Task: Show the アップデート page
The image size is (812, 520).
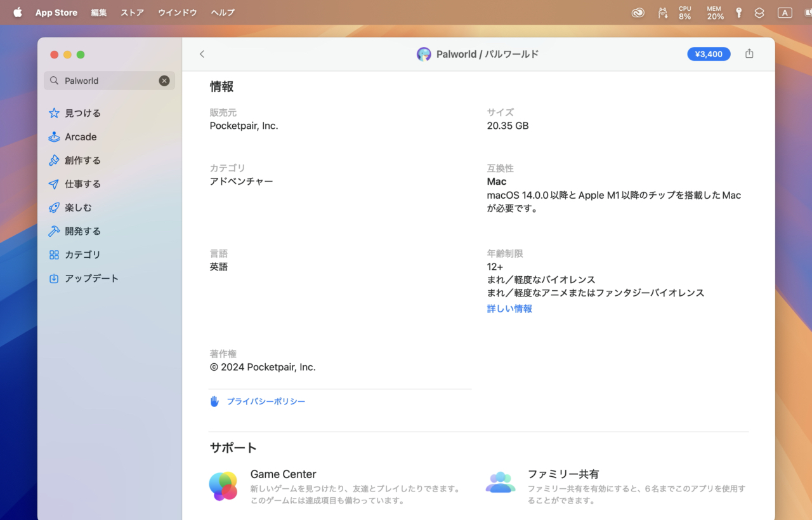Action: 91,278
